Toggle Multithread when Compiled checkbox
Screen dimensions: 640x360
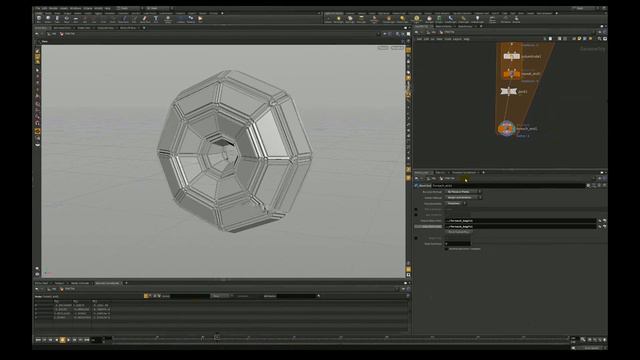[x=447, y=249]
